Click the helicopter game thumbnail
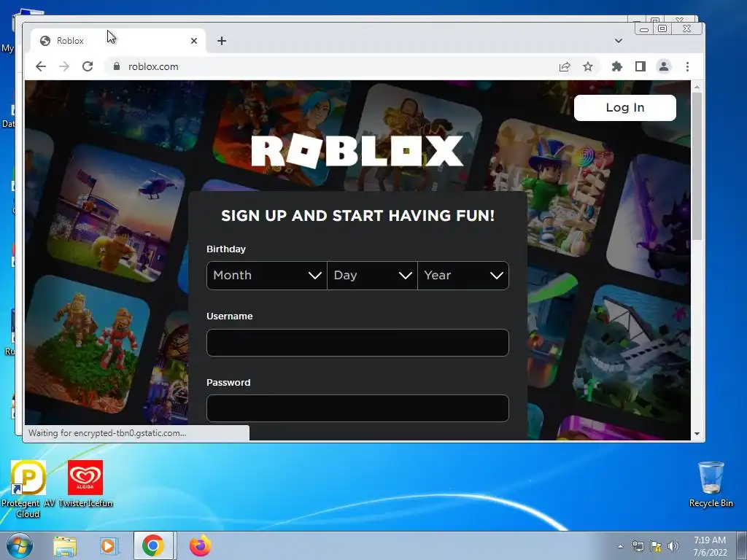 (x=117, y=214)
